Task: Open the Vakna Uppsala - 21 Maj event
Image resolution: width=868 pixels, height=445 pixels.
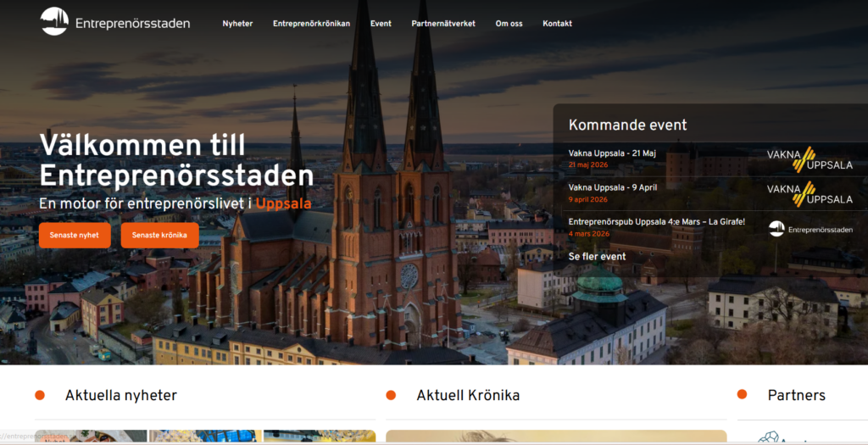Action: pyautogui.click(x=611, y=153)
